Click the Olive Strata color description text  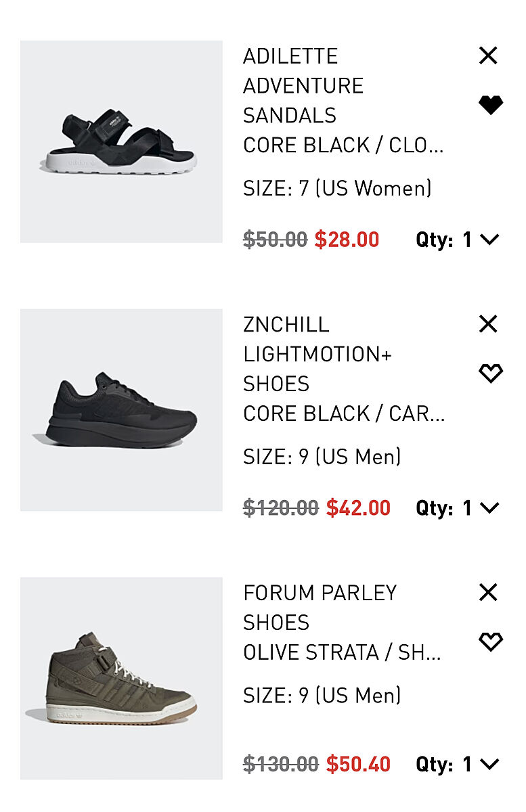click(x=342, y=653)
